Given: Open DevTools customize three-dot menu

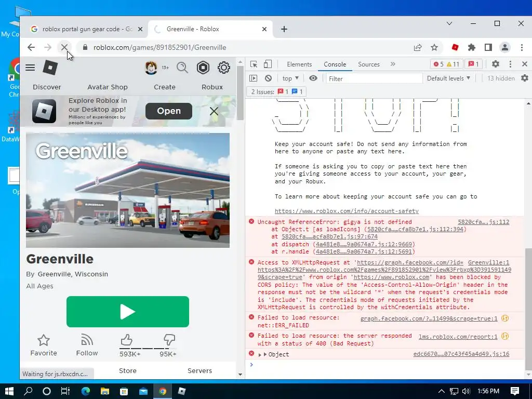Looking at the screenshot, I should pyautogui.click(x=510, y=64).
